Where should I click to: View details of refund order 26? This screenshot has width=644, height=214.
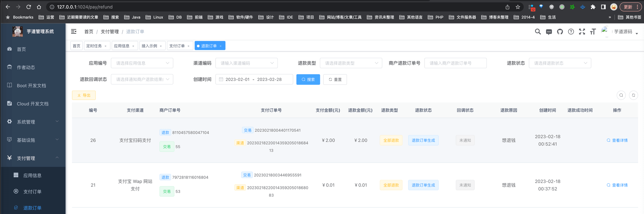pos(617,140)
